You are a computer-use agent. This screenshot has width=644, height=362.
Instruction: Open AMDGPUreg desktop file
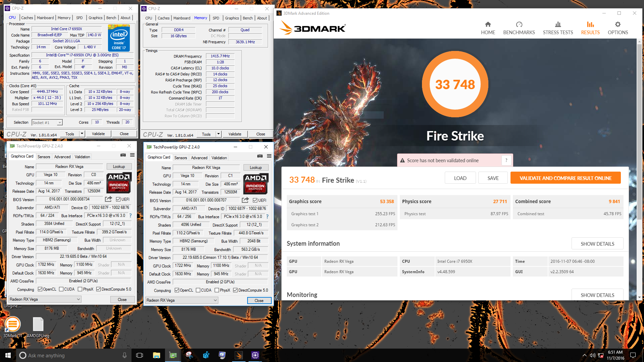38,327
